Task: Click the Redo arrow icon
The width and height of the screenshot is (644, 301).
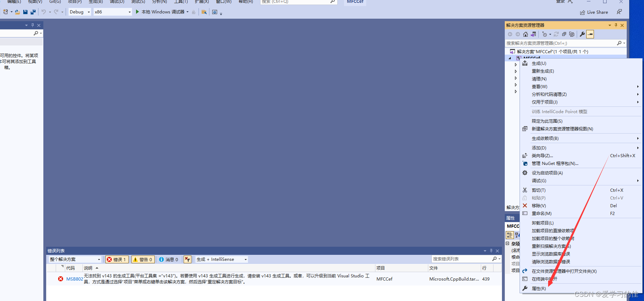Action: pos(56,12)
